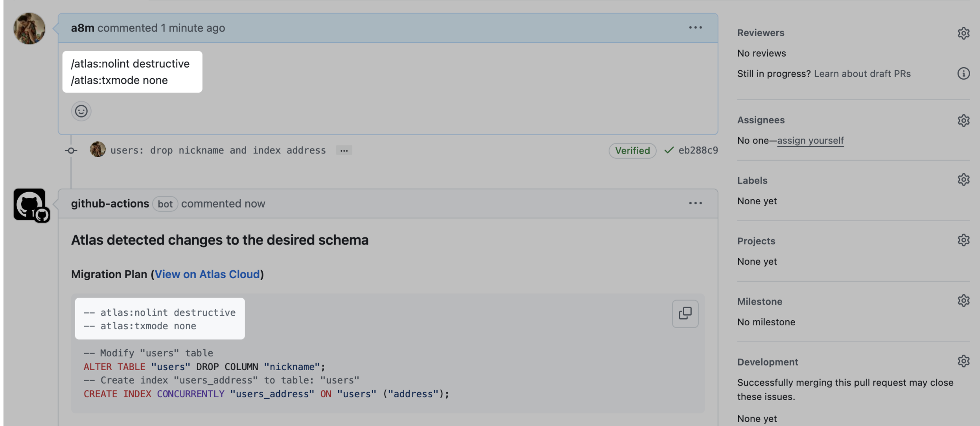Image resolution: width=980 pixels, height=426 pixels.
Task: Expand the commit message details ellipsis
Action: point(344,151)
